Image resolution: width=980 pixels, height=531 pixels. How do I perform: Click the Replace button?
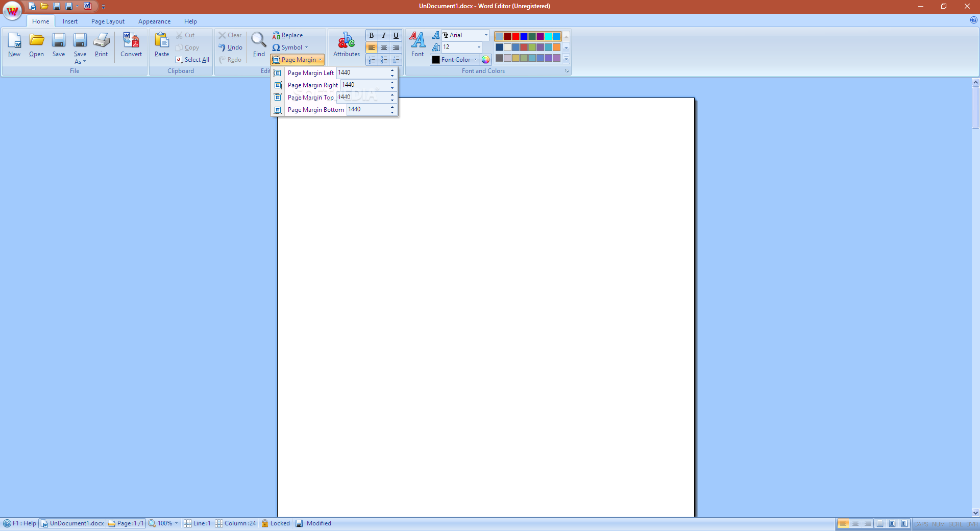288,35
